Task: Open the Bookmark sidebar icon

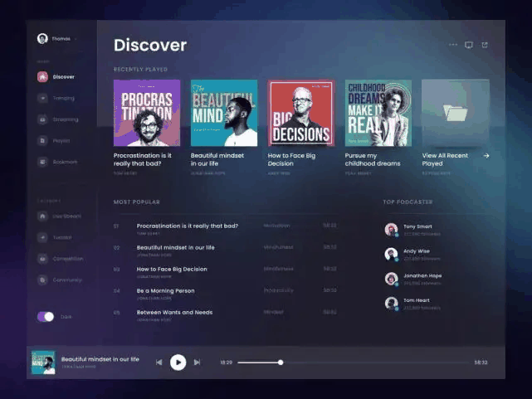Action: (42, 162)
